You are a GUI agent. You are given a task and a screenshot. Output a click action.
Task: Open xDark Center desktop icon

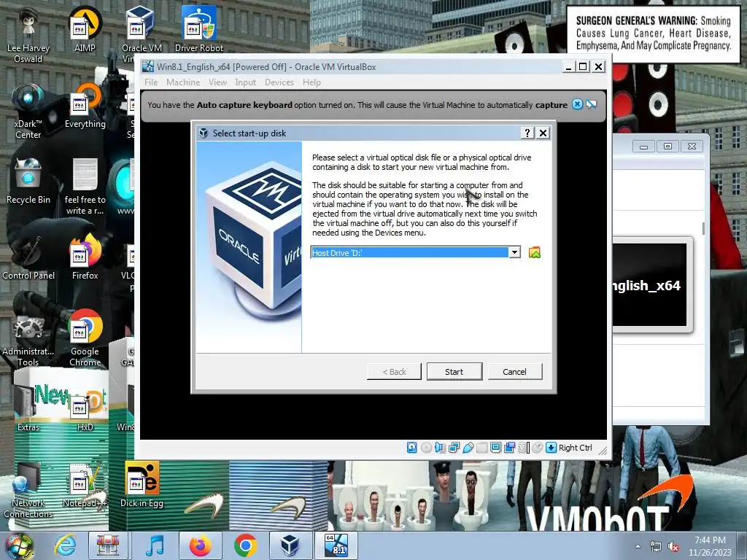[28, 111]
